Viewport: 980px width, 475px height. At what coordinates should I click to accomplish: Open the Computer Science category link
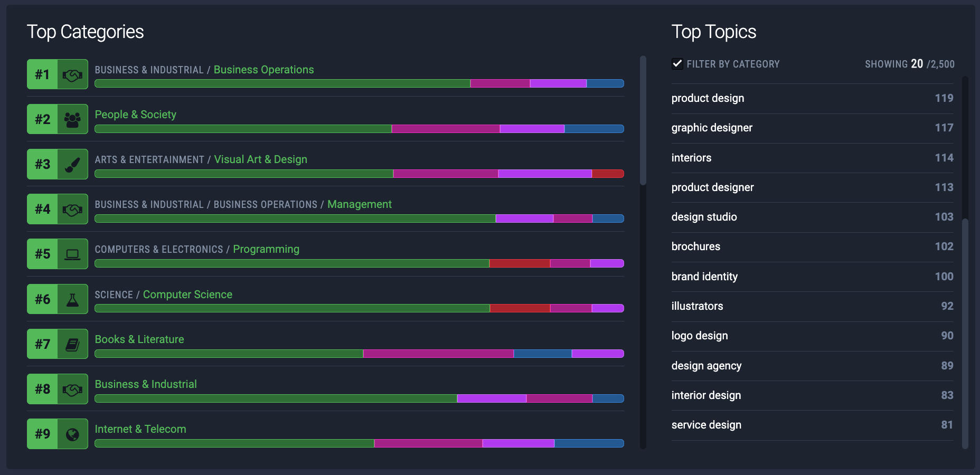tap(187, 294)
